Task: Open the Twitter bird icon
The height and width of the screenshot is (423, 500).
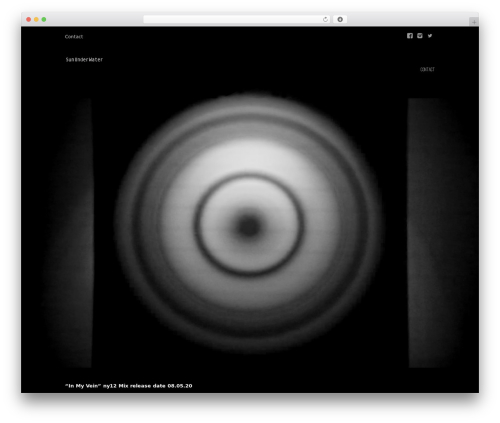Action: [x=430, y=36]
